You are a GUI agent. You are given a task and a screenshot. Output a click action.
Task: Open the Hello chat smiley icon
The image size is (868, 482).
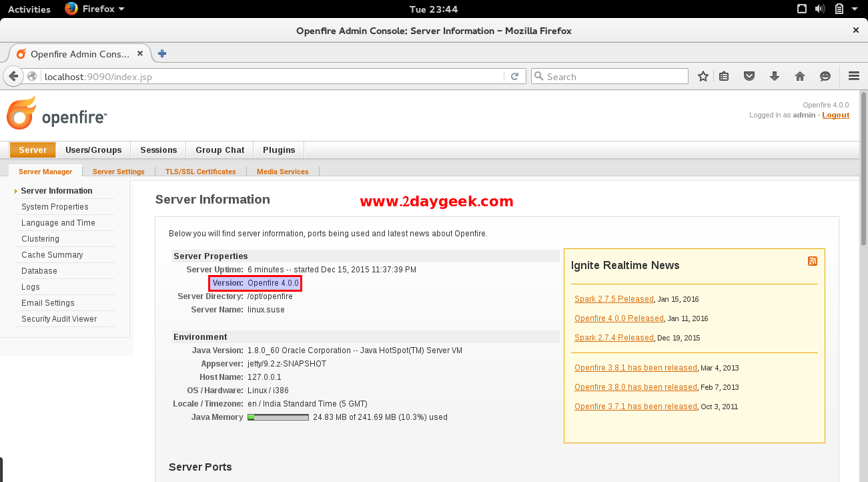(825, 76)
